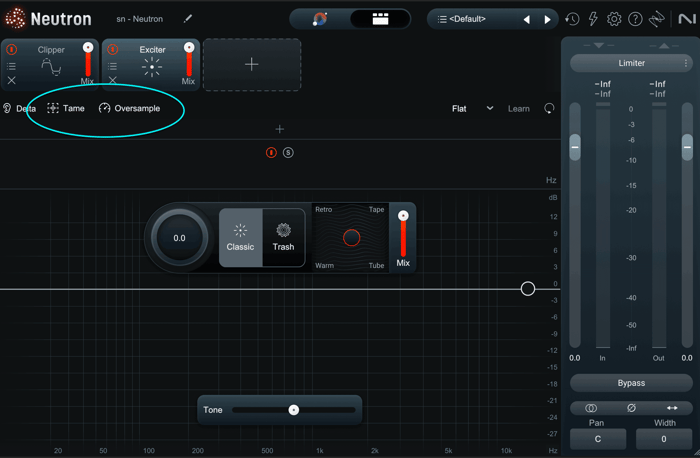The width and height of the screenshot is (700, 458).
Task: Adjust the Exciter module Mix slider
Action: 189,60
